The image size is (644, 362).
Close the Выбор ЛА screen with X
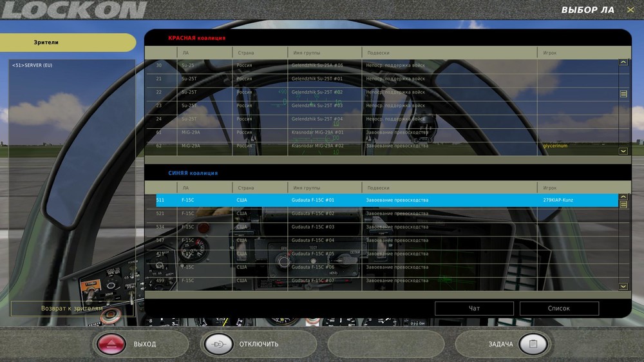point(630,10)
